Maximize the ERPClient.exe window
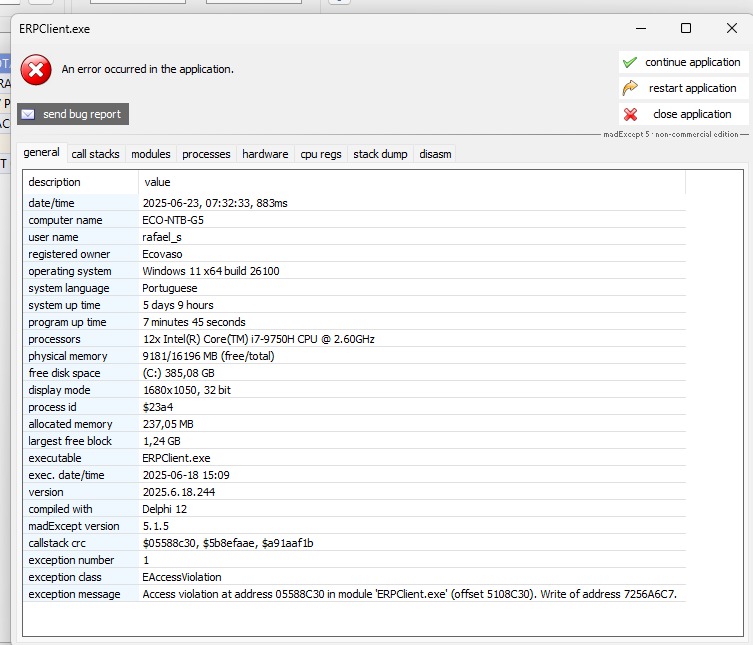 685,28
